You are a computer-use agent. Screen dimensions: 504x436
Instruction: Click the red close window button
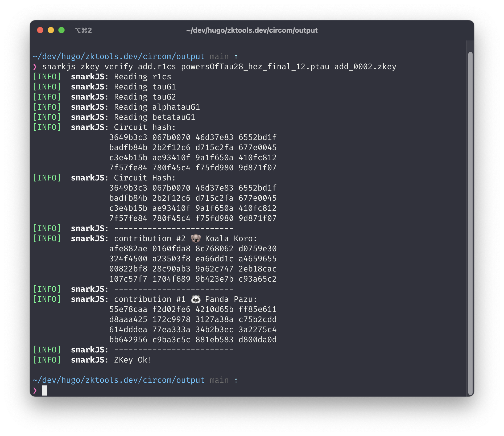pos(40,30)
